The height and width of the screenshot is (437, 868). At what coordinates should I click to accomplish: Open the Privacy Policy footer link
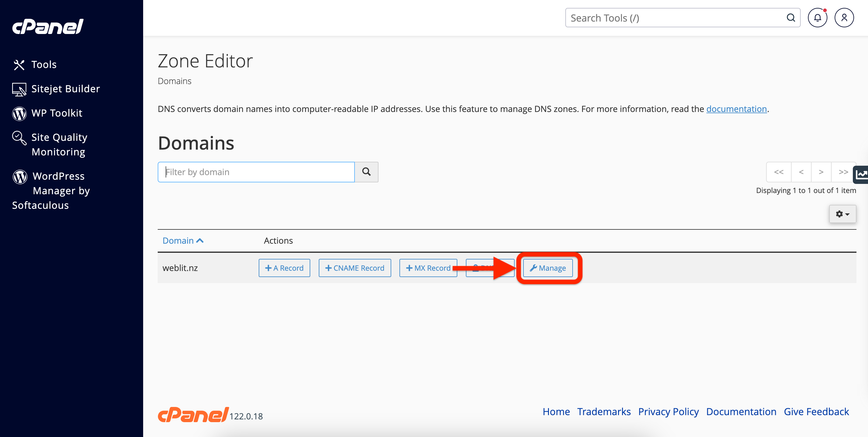tap(668, 412)
